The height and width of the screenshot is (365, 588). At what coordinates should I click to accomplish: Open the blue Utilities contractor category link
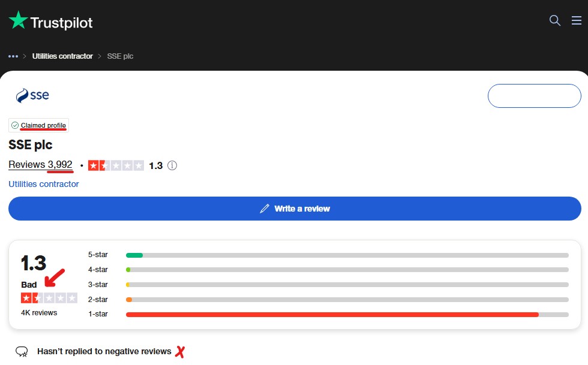coord(43,184)
